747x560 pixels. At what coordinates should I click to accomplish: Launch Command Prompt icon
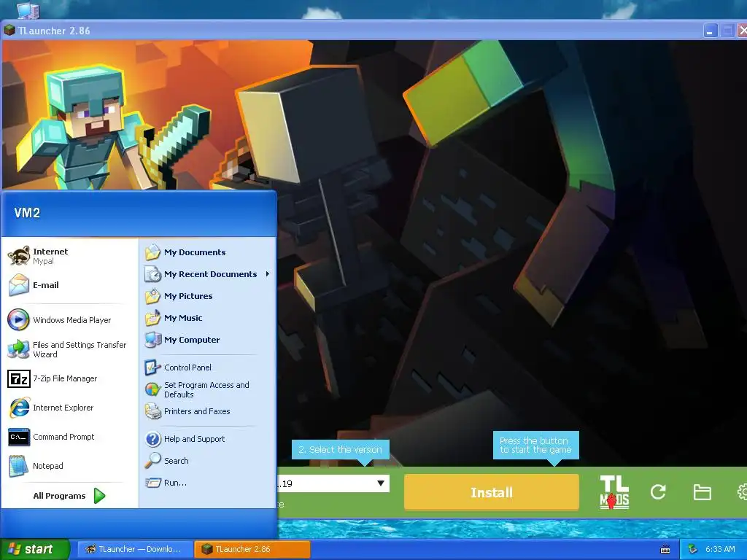pos(18,437)
